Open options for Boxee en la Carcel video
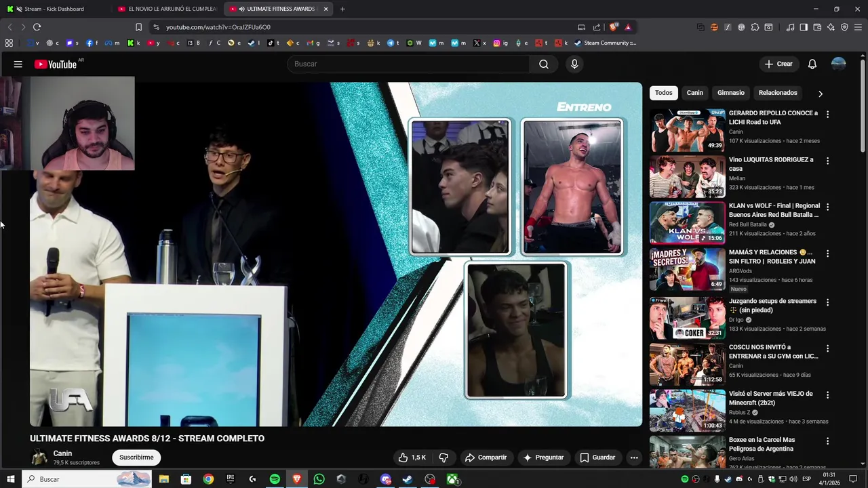Viewport: 868px width, 488px height. pyautogui.click(x=827, y=441)
